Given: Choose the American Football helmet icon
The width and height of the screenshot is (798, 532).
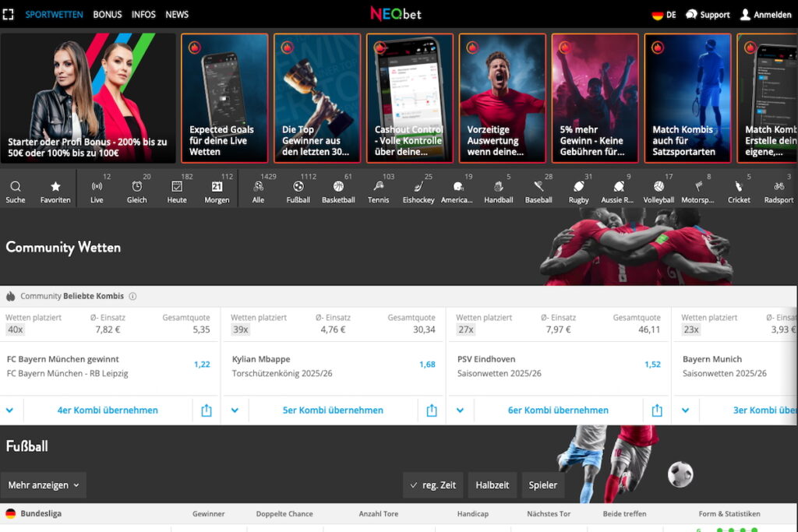Looking at the screenshot, I should (x=458, y=187).
